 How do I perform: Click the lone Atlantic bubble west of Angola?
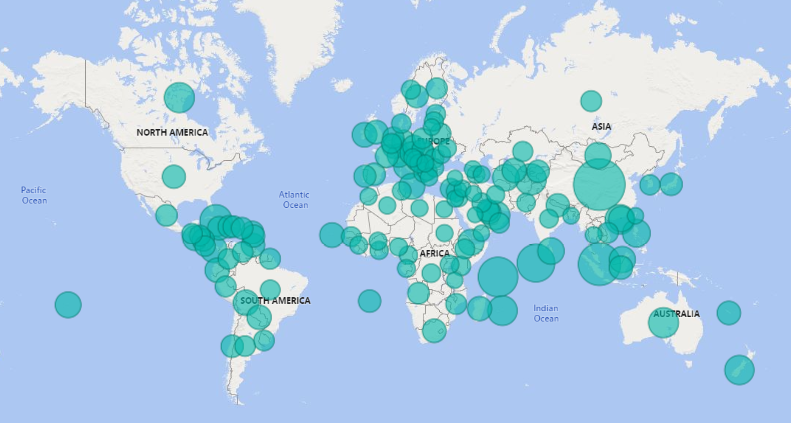click(x=370, y=301)
